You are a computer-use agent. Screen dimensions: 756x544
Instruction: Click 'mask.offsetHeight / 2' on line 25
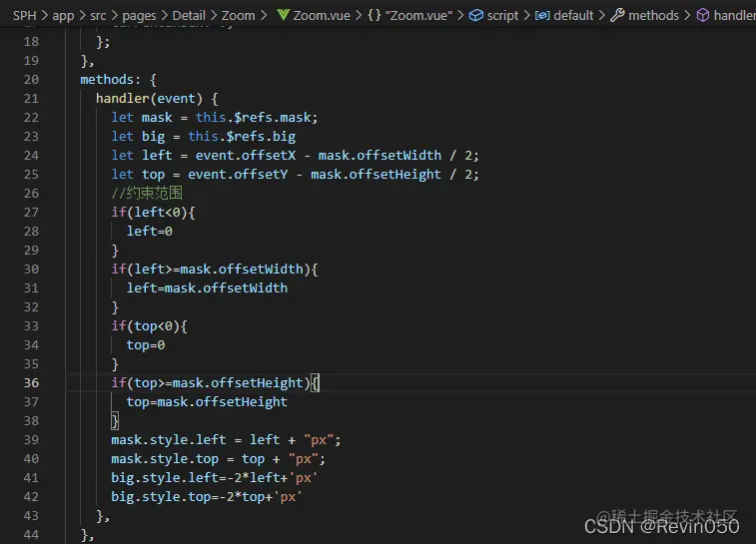(392, 175)
